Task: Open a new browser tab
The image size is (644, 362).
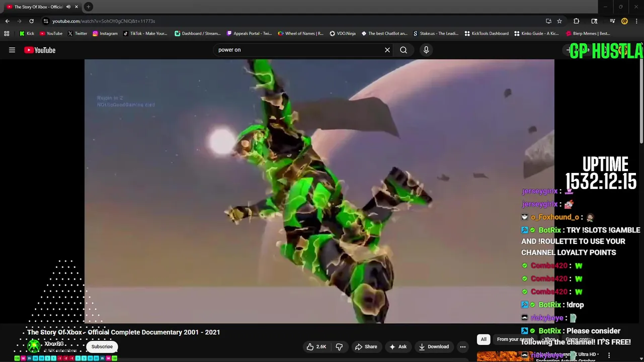Action: [x=88, y=7]
